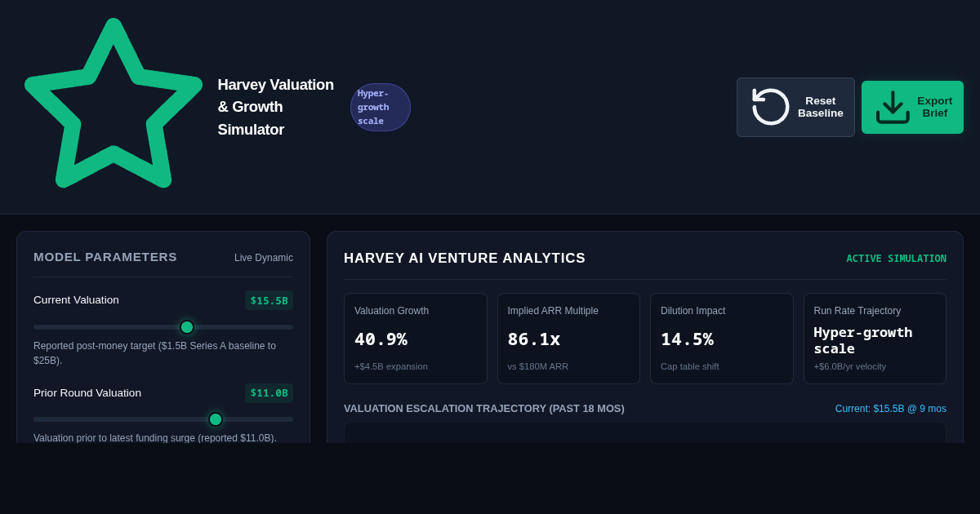
Task: Click the Model Parameters heading
Action: coord(105,256)
